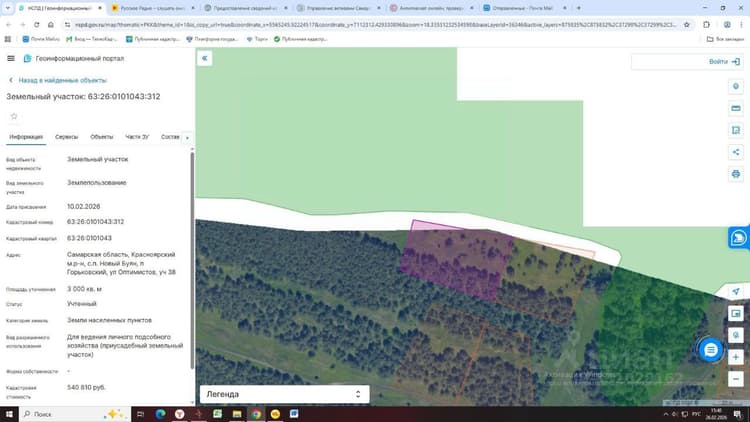Bookmark the page with the address bar star

(687, 24)
